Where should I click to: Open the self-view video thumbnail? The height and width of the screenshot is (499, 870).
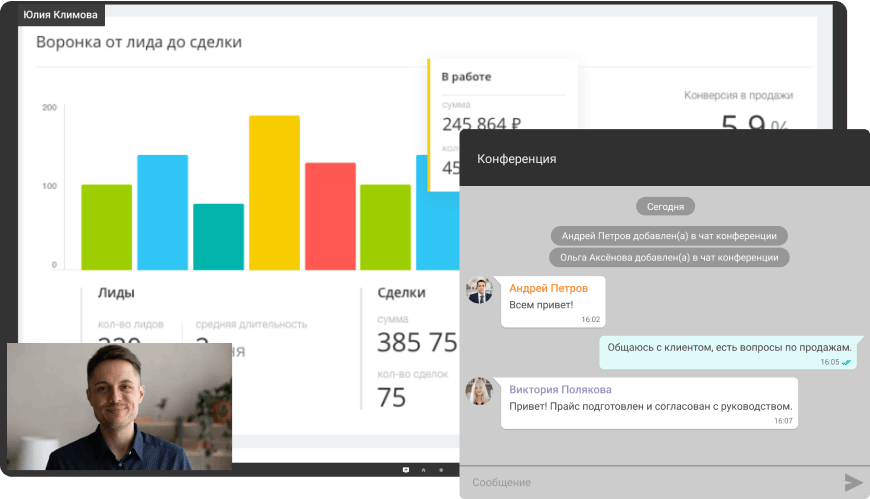pos(119,406)
